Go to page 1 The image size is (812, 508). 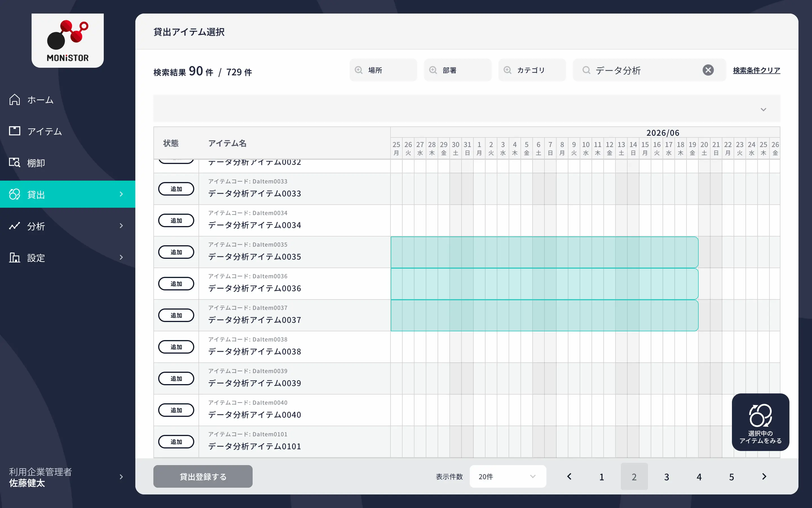point(602,476)
